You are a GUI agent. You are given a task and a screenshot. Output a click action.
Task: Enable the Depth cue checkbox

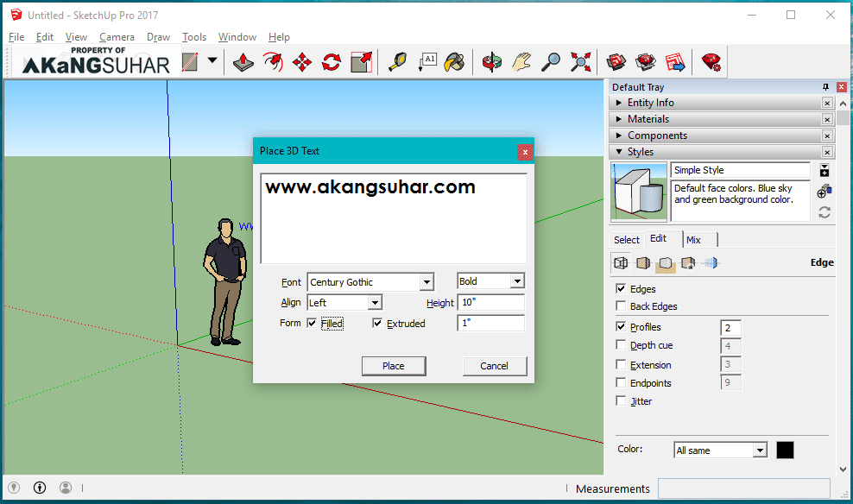click(x=621, y=344)
